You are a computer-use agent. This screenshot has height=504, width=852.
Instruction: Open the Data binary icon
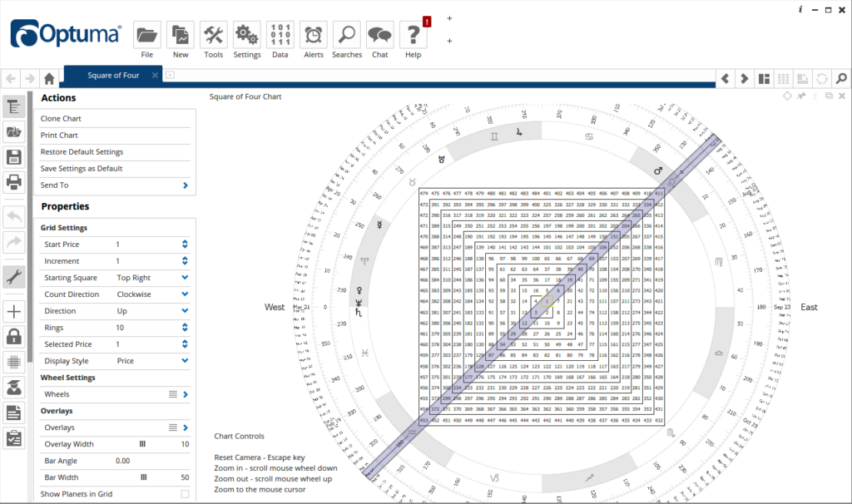coord(280,35)
